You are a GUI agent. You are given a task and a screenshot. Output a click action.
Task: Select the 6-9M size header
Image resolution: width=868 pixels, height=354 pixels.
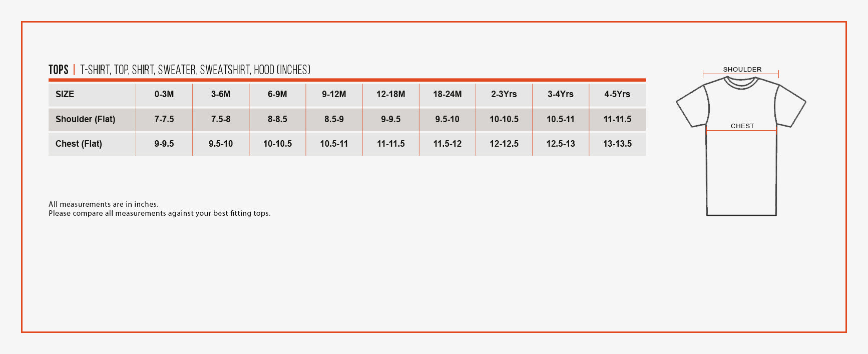(277, 94)
